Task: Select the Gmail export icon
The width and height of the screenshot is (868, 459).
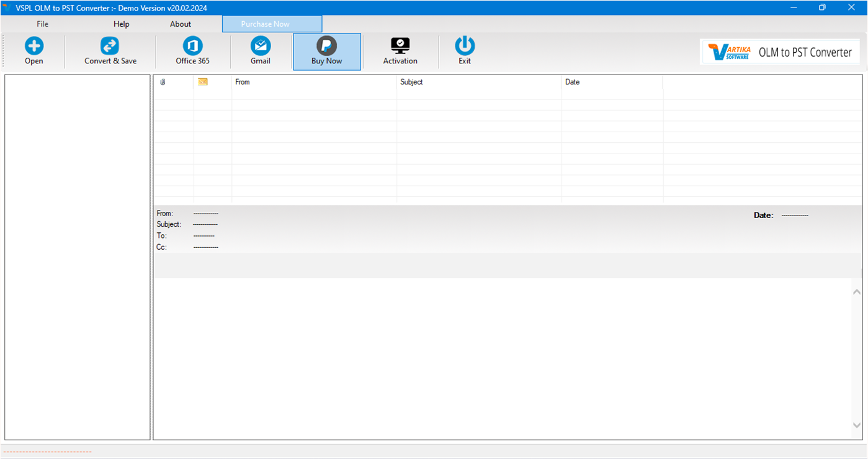Action: click(x=260, y=51)
